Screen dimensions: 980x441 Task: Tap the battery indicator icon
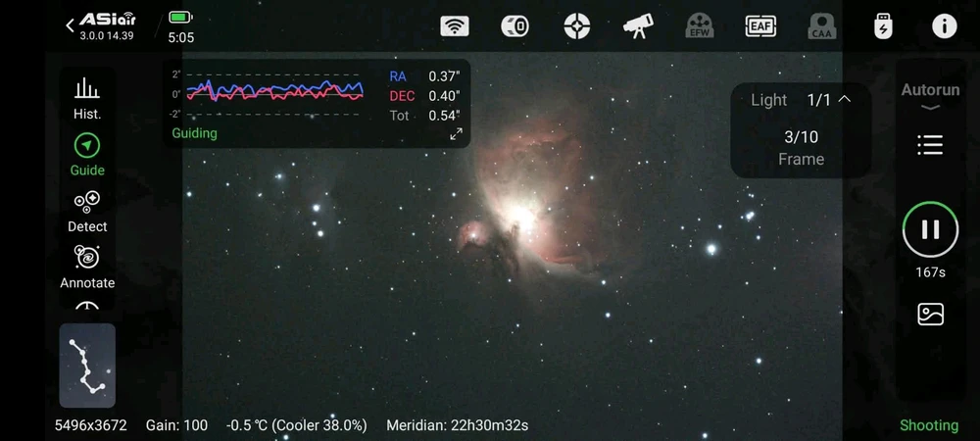coord(180,17)
